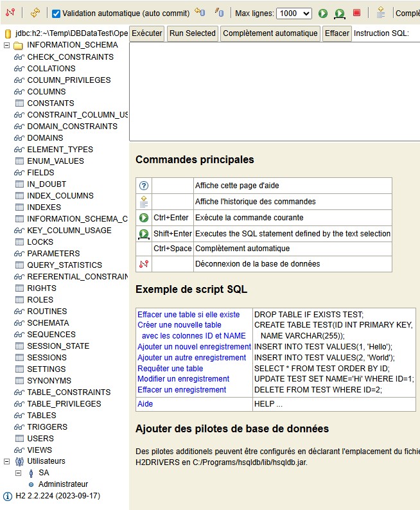Click the Run Selected toolbar icon
420x510 pixels.
(339, 13)
